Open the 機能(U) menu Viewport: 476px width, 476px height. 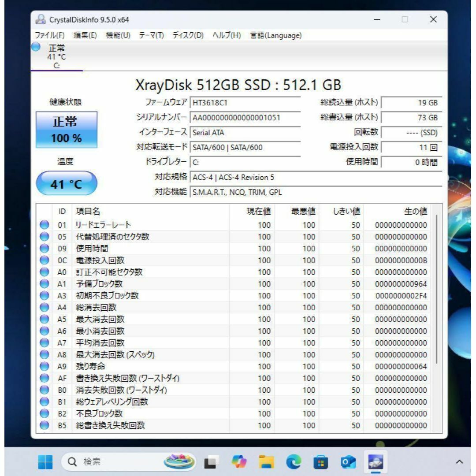pyautogui.click(x=118, y=35)
